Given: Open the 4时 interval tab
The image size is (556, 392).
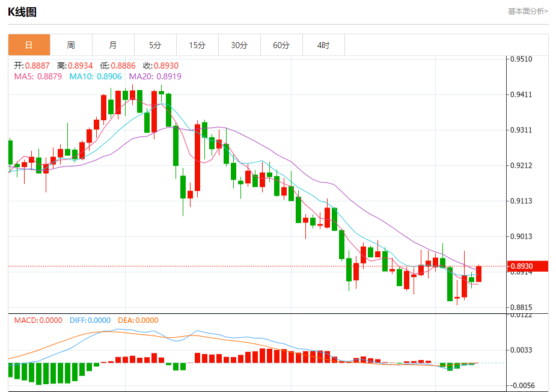Looking at the screenshot, I should pyautogui.click(x=323, y=45).
